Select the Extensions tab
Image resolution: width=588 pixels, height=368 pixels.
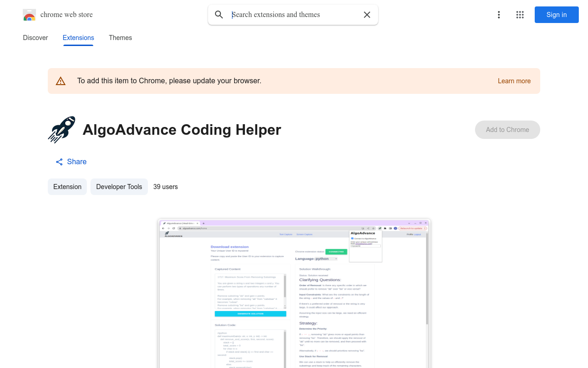point(79,38)
